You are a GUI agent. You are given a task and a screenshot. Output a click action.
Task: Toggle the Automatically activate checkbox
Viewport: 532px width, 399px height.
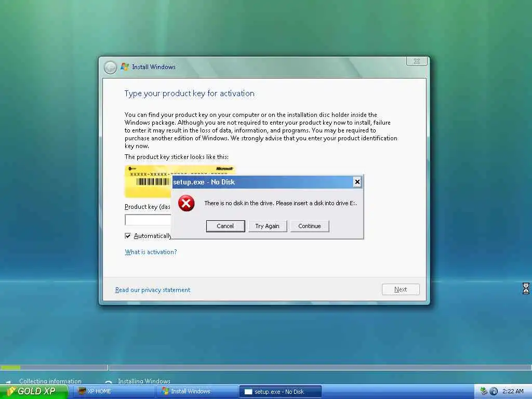(x=128, y=236)
